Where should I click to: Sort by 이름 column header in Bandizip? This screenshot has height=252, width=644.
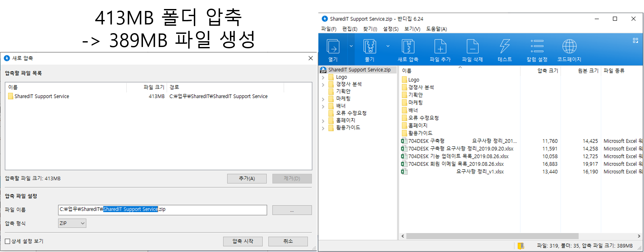(x=460, y=70)
